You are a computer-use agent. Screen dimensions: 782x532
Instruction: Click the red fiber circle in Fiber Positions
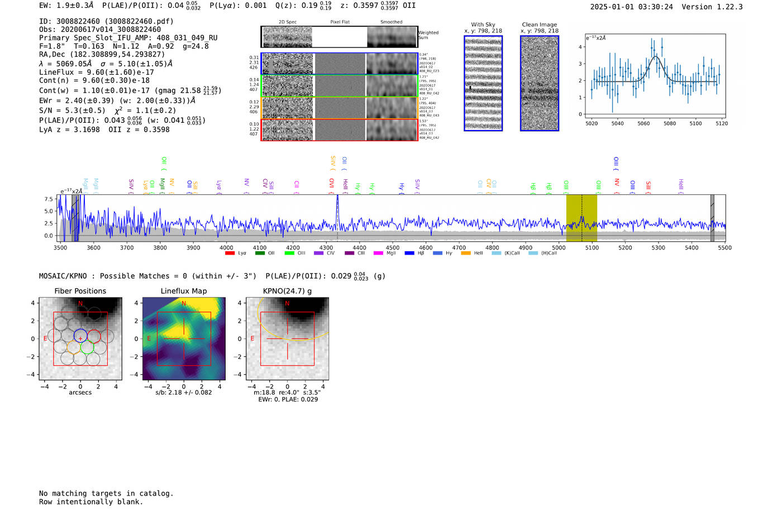point(94,336)
